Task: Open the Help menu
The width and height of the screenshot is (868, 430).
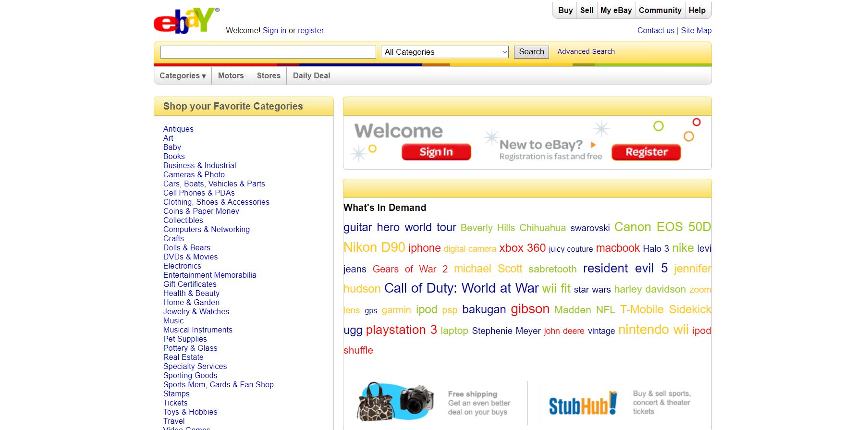Action: click(x=697, y=10)
